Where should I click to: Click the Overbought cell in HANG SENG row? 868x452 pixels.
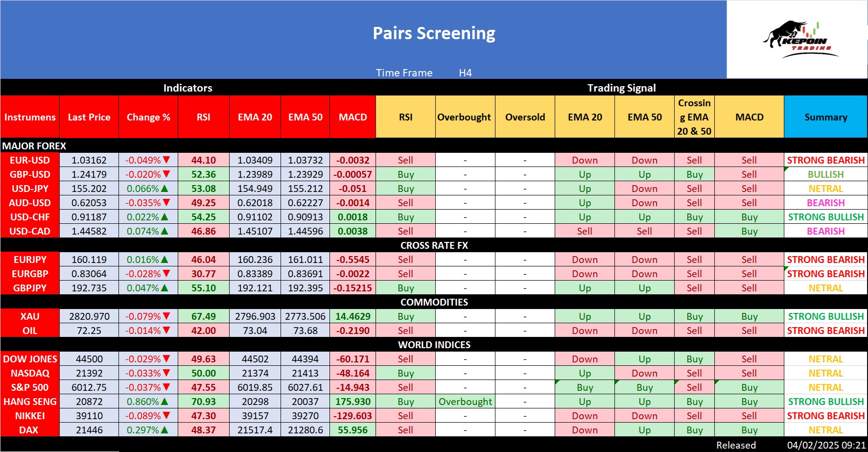(465, 402)
